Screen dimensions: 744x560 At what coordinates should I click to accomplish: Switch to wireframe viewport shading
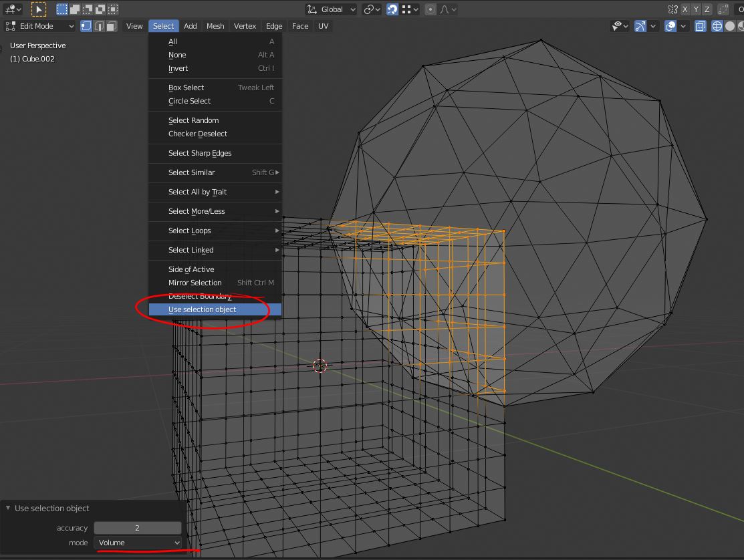coord(717,26)
